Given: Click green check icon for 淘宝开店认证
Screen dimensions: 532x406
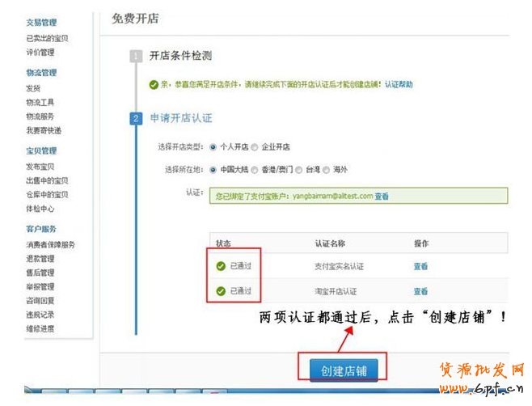Looking at the screenshot, I should [221, 291].
